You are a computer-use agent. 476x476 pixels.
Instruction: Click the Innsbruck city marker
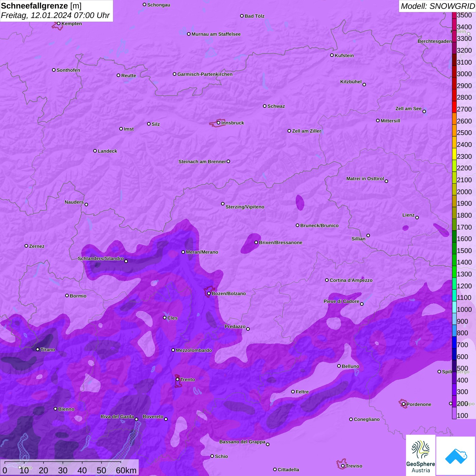pos(219,123)
